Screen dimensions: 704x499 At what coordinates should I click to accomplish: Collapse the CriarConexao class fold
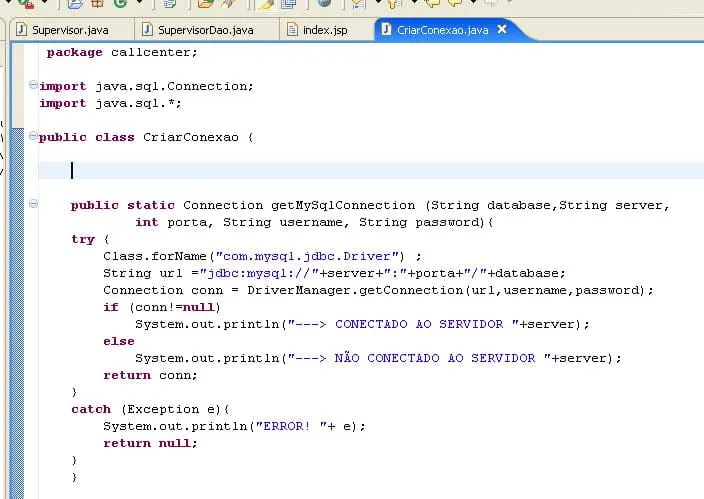pos(33,136)
